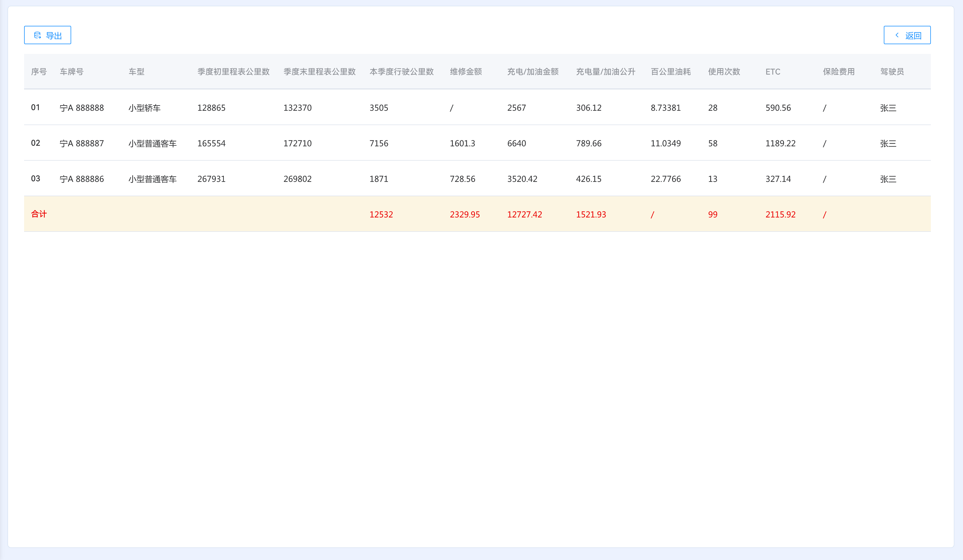Click the 保险费用 column header
Screen dimensions: 963x560
coord(838,72)
